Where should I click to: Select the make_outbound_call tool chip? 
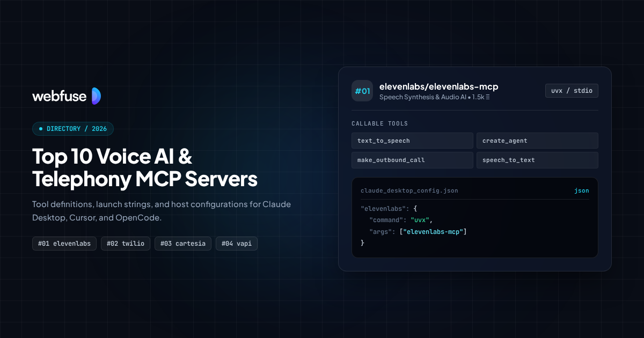pos(412,160)
